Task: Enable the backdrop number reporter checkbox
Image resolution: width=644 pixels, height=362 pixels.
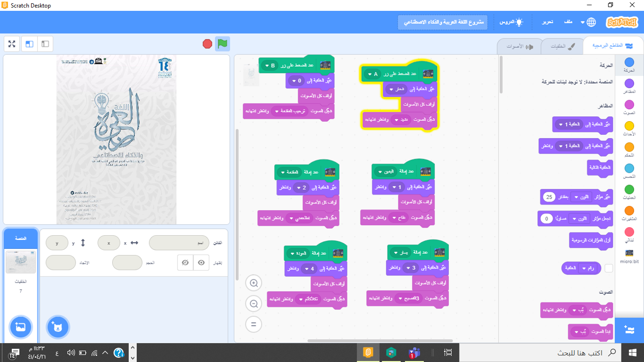Action: coord(609,268)
